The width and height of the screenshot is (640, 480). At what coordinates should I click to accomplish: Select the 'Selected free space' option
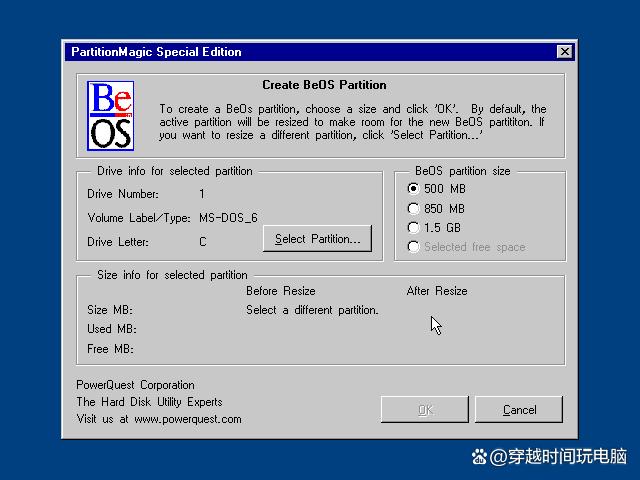pyautogui.click(x=466, y=247)
